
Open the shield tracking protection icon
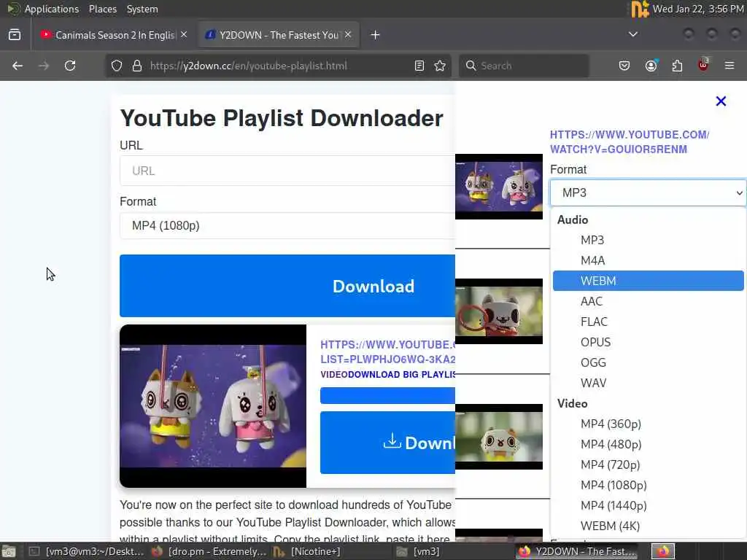(117, 66)
